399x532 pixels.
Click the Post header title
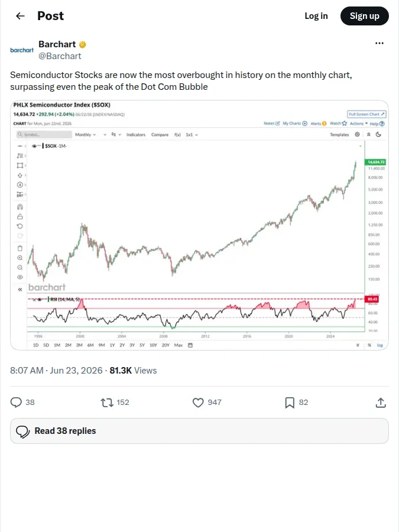pyautogui.click(x=51, y=16)
